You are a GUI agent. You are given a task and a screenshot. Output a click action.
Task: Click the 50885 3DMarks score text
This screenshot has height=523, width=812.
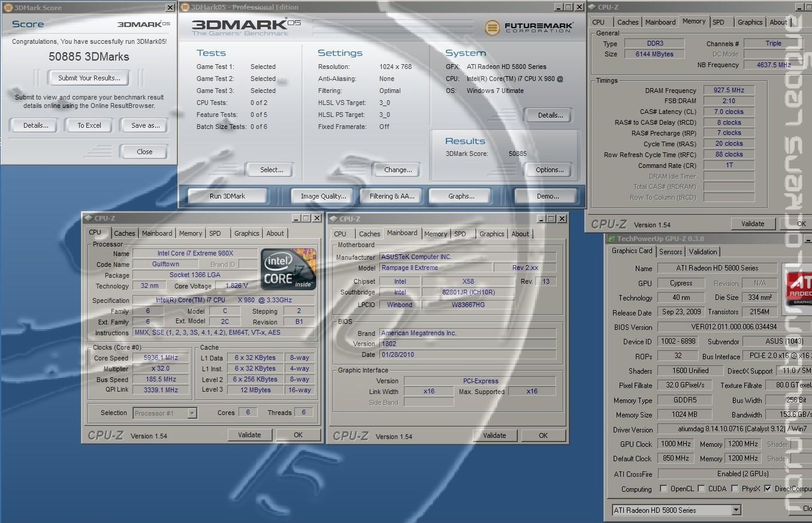click(89, 57)
